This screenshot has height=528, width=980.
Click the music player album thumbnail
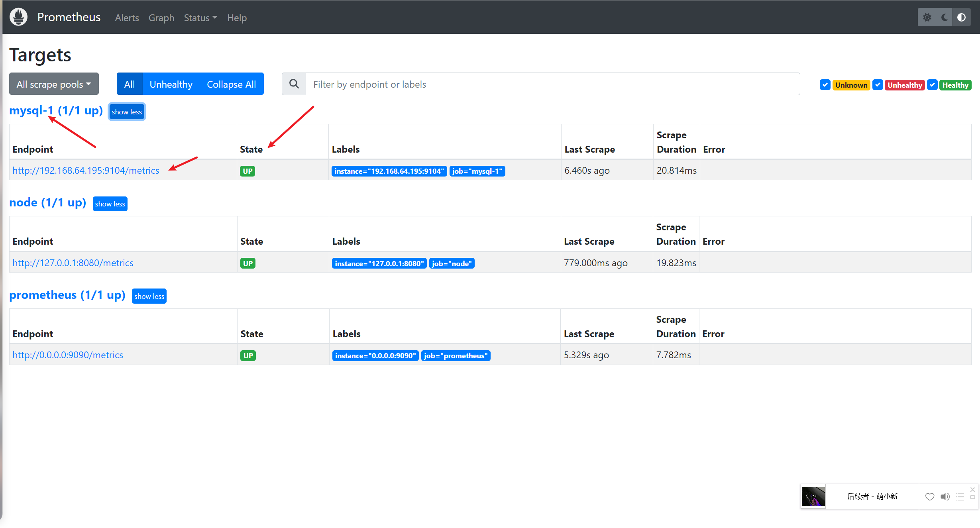click(813, 497)
